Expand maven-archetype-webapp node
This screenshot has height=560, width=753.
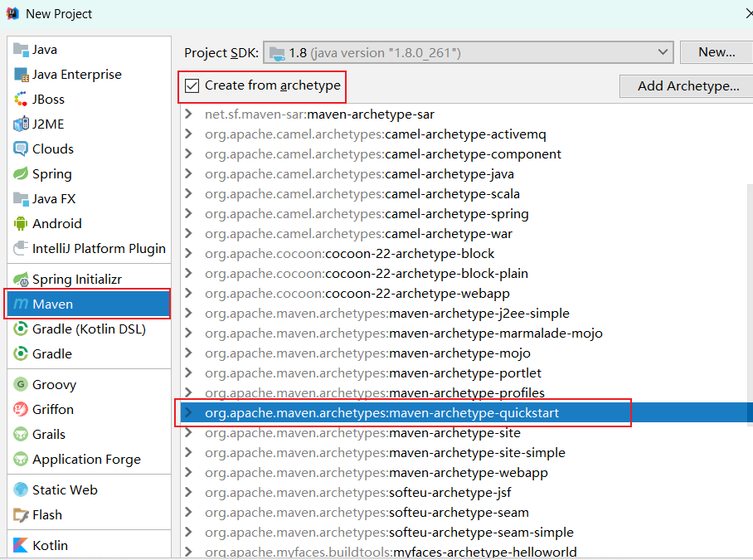tap(189, 472)
